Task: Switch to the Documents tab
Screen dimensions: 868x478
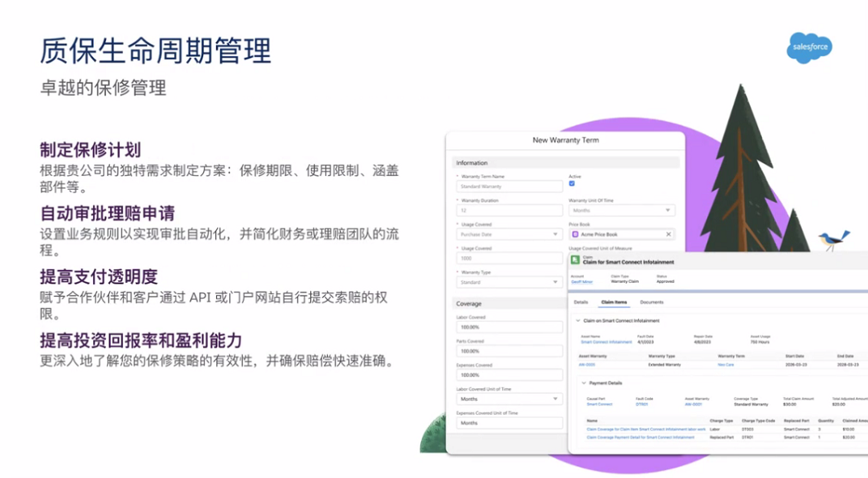Action: [x=652, y=302]
